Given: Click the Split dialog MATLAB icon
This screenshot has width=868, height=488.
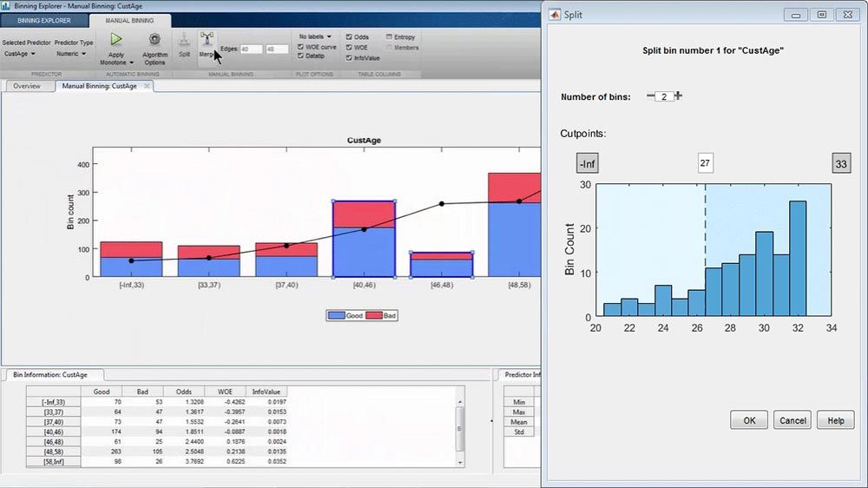Looking at the screenshot, I should [555, 15].
